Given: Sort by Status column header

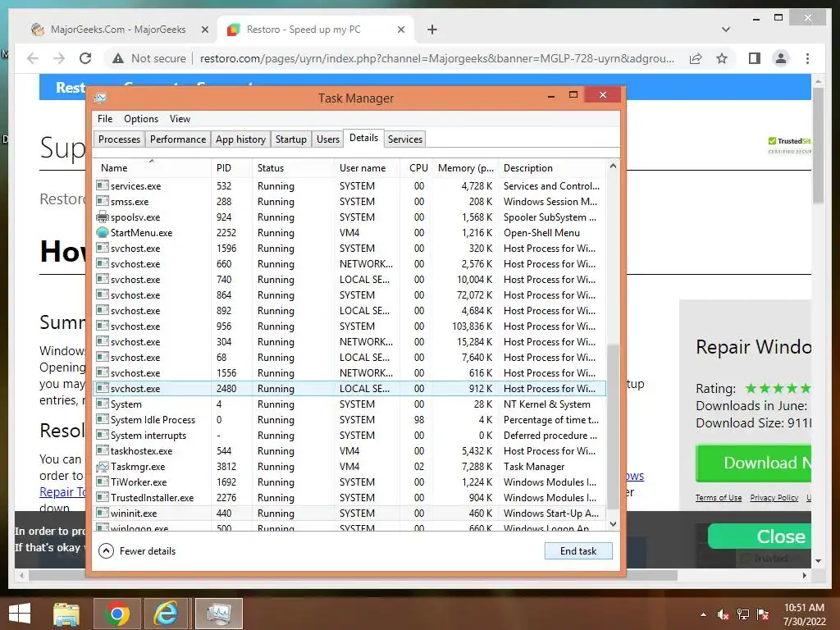Looking at the screenshot, I should pos(293,167).
